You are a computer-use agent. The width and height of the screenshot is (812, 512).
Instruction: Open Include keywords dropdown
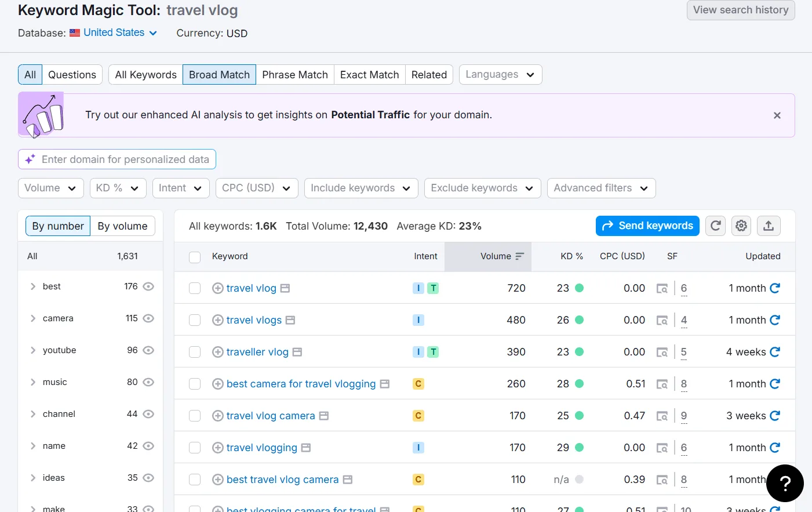(361, 188)
